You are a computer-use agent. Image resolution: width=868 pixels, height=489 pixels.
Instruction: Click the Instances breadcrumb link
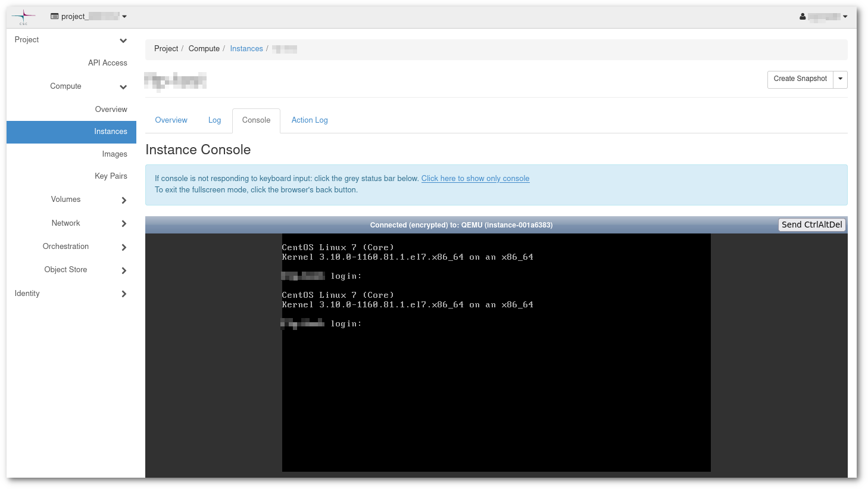pyautogui.click(x=246, y=49)
